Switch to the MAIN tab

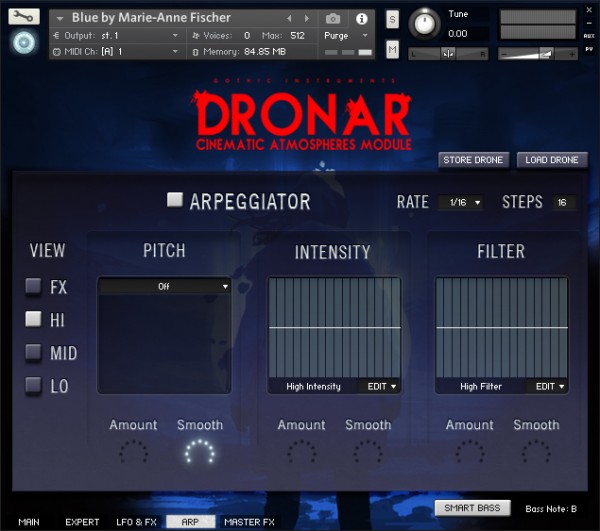pyautogui.click(x=29, y=522)
